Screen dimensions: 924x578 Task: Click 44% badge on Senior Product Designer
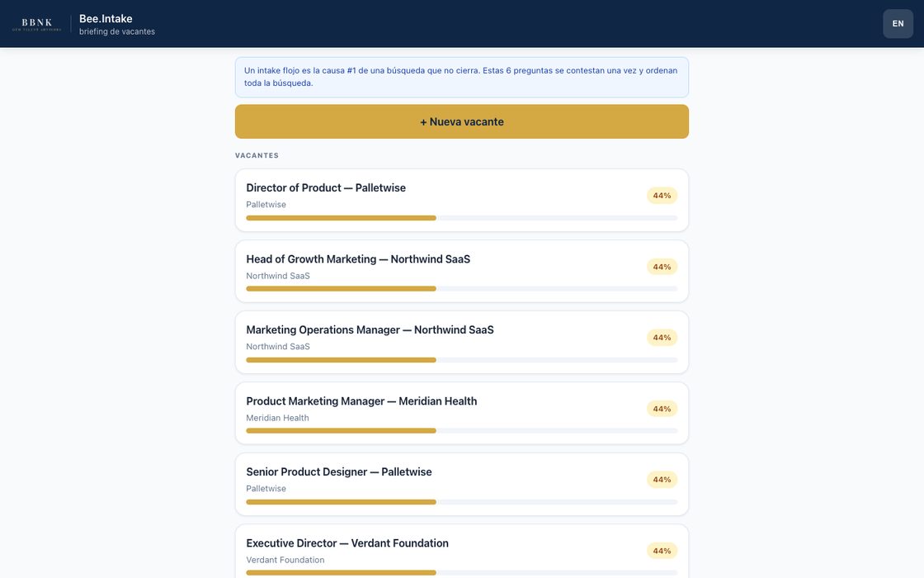[x=662, y=480]
